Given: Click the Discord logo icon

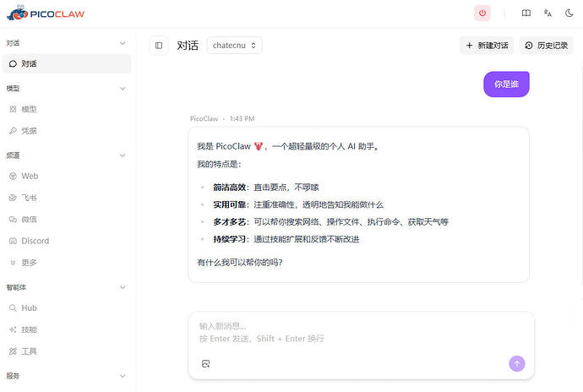Looking at the screenshot, I should 13,241.
